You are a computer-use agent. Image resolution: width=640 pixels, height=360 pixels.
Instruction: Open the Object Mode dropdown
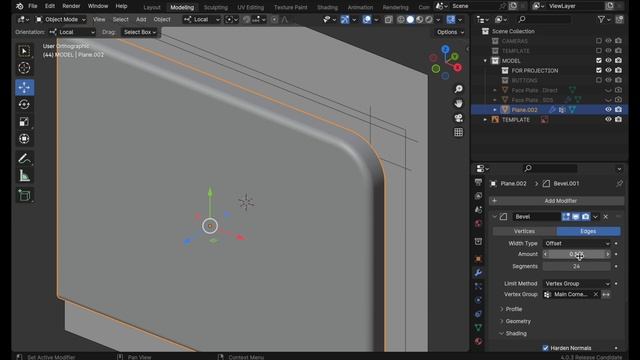(60, 20)
